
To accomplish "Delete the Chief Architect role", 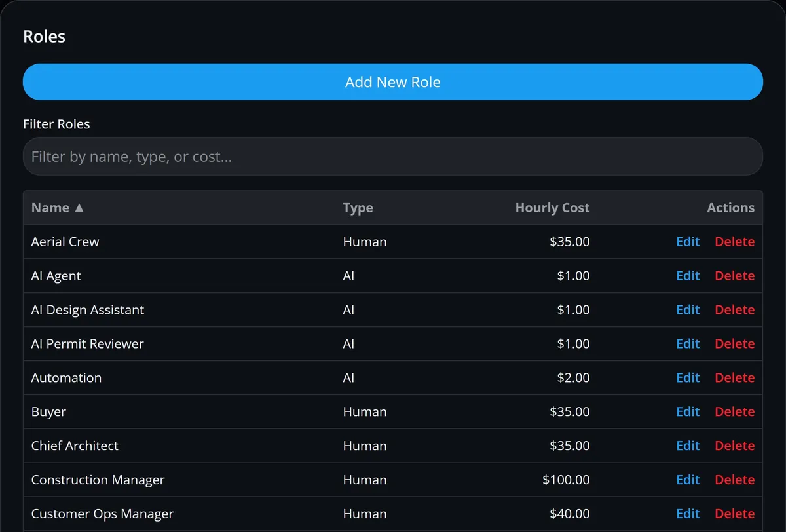I will pos(735,446).
